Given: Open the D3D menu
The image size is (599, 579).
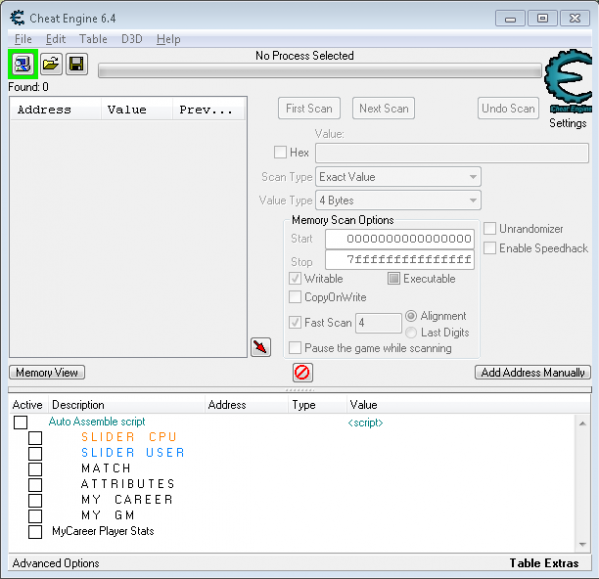Looking at the screenshot, I should click(131, 39).
